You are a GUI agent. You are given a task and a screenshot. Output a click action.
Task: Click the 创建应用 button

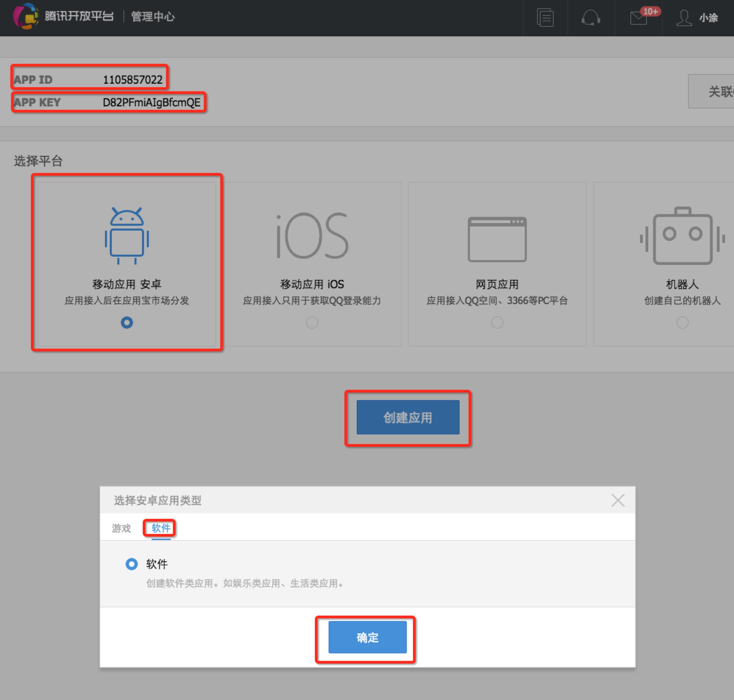[x=408, y=417]
